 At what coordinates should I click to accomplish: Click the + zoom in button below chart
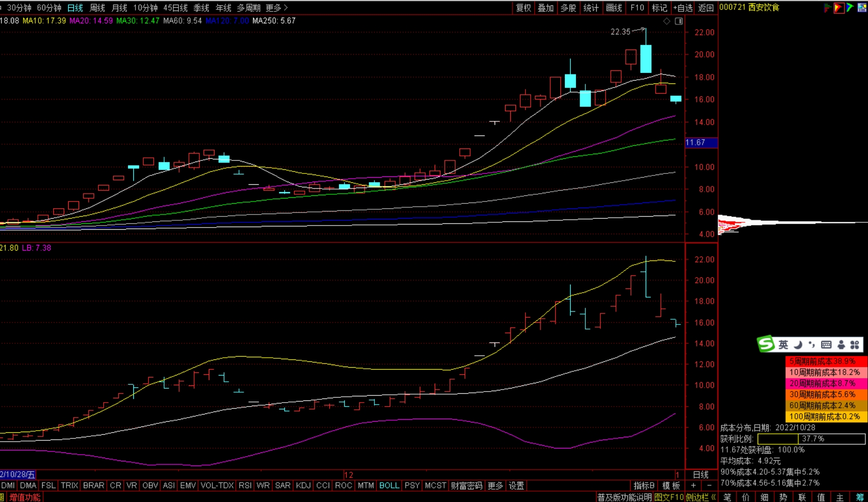click(693, 486)
